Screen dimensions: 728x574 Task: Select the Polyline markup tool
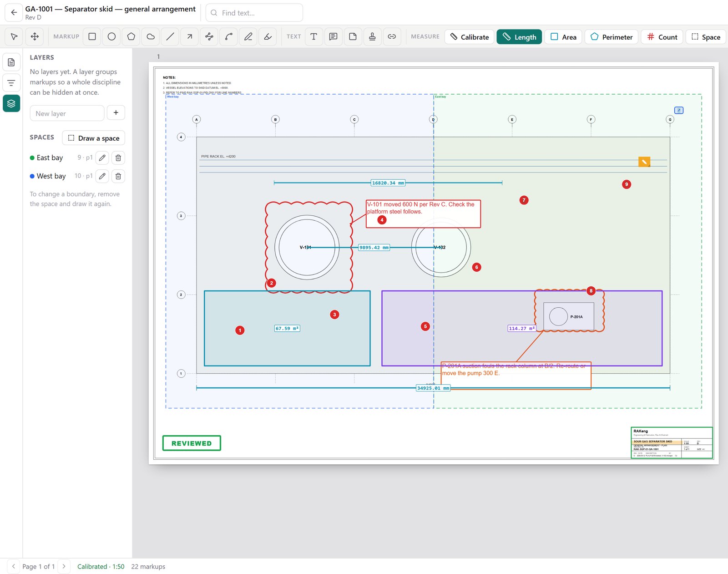tap(209, 36)
